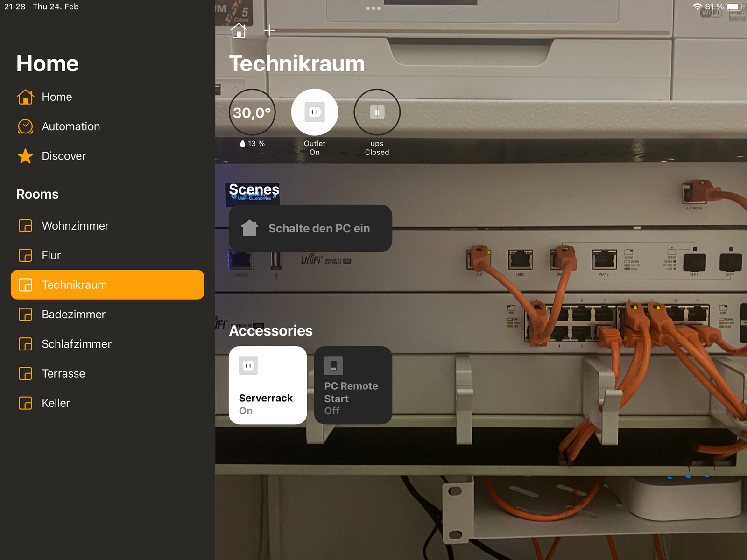This screenshot has width=747, height=560.
Task: Go to Home in sidebar
Action: point(56,97)
